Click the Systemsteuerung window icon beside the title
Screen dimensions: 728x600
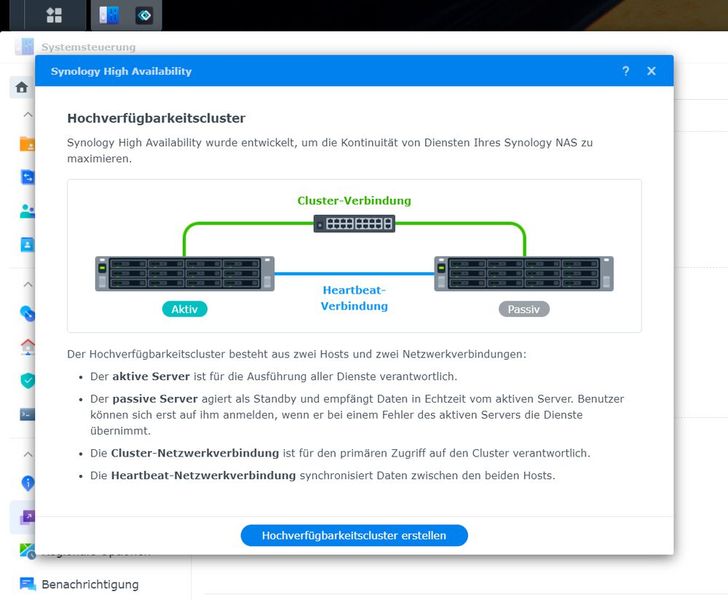25,46
